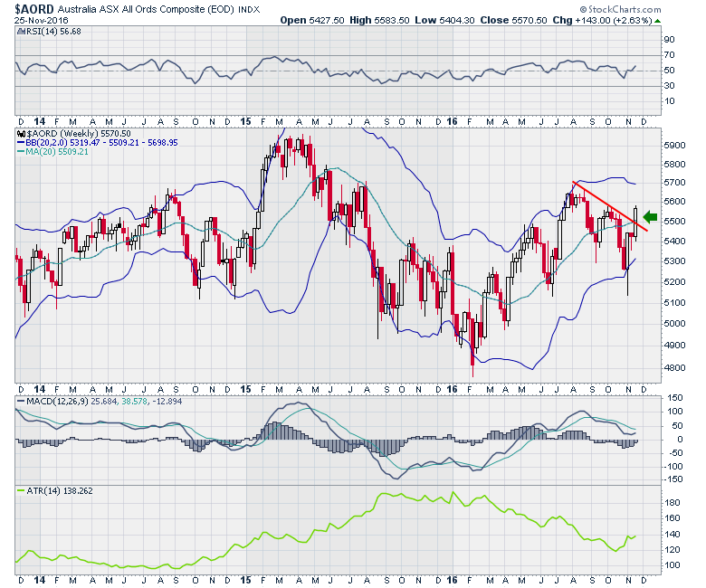Click the 4800 price axis label
The image size is (706, 588).
tap(674, 367)
